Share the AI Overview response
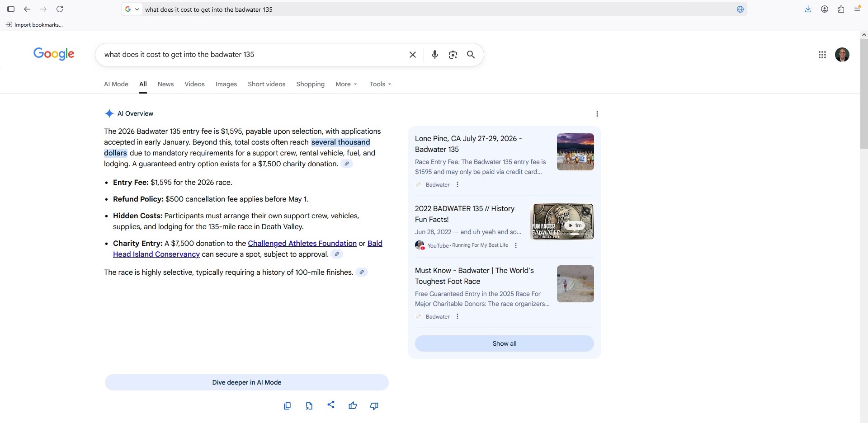This screenshot has height=423, width=868. (x=331, y=405)
